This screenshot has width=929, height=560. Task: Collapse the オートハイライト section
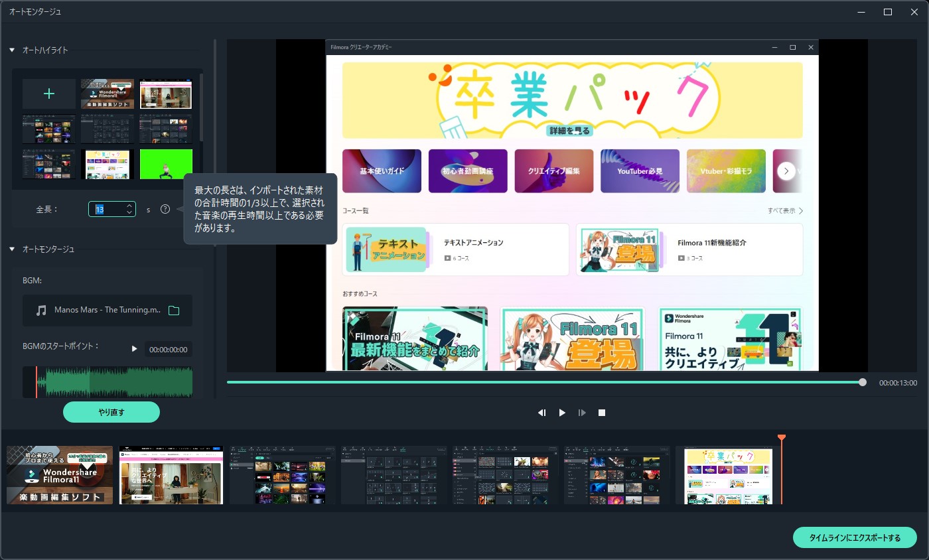pyautogui.click(x=12, y=50)
